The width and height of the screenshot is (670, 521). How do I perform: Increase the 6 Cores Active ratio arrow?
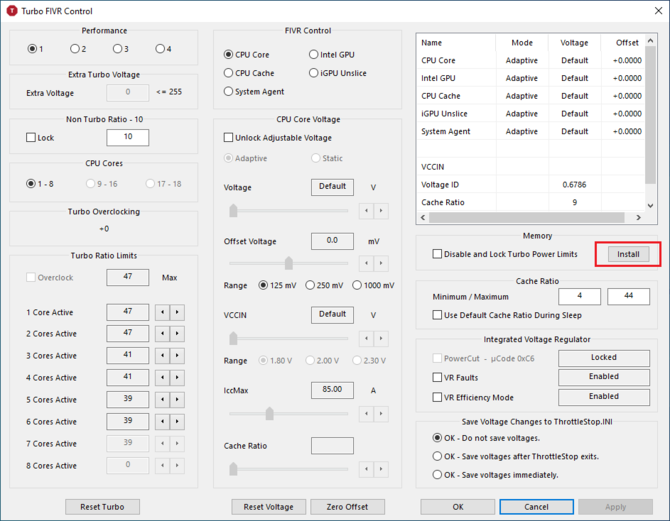pos(177,421)
